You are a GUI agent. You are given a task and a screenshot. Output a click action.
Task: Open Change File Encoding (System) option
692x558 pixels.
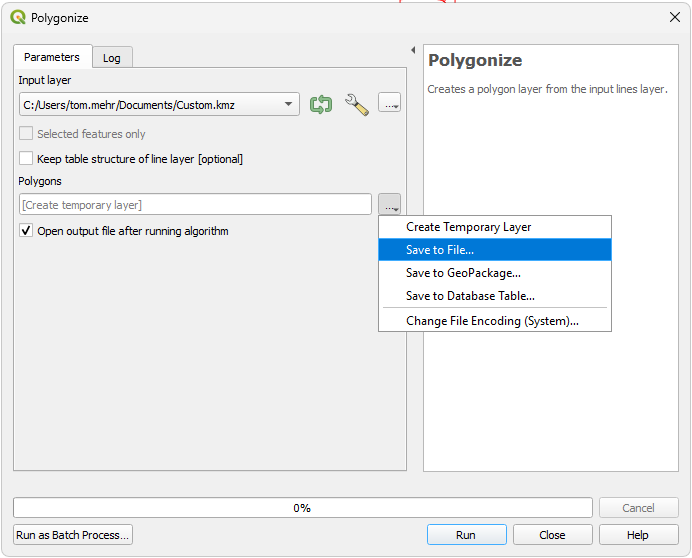(x=494, y=321)
